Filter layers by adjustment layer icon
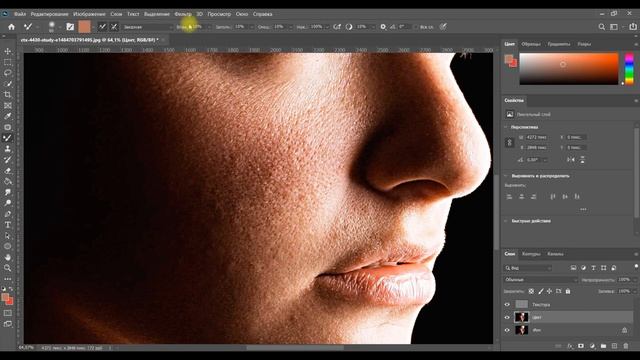Image resolution: width=640 pixels, height=360 pixels. (583, 268)
